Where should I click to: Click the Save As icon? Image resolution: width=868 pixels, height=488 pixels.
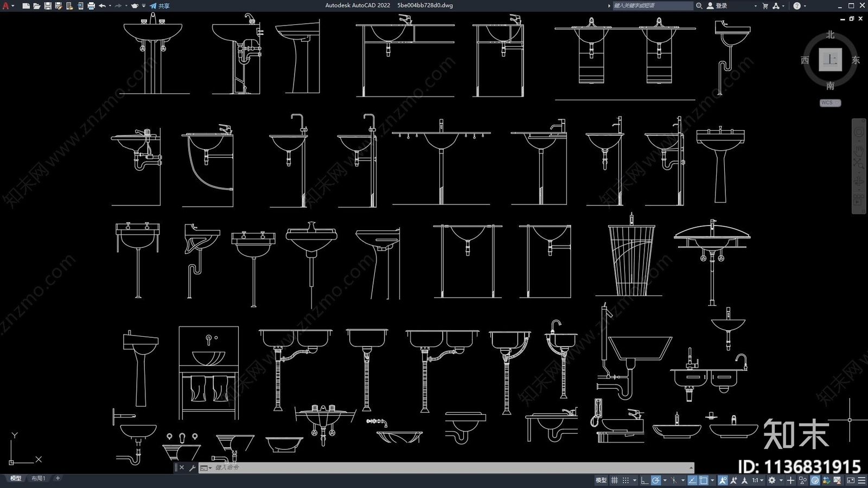click(x=59, y=5)
